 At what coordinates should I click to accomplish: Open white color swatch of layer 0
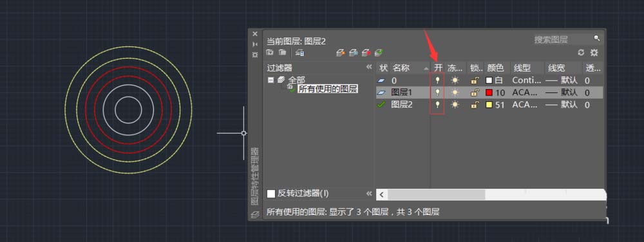tap(489, 81)
